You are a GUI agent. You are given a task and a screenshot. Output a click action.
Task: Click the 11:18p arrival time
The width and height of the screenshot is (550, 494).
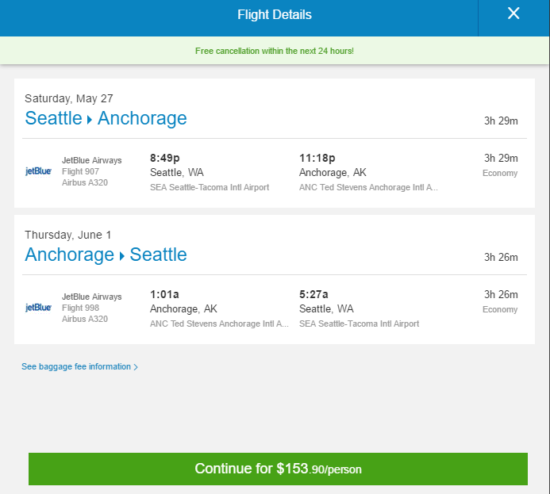click(317, 158)
